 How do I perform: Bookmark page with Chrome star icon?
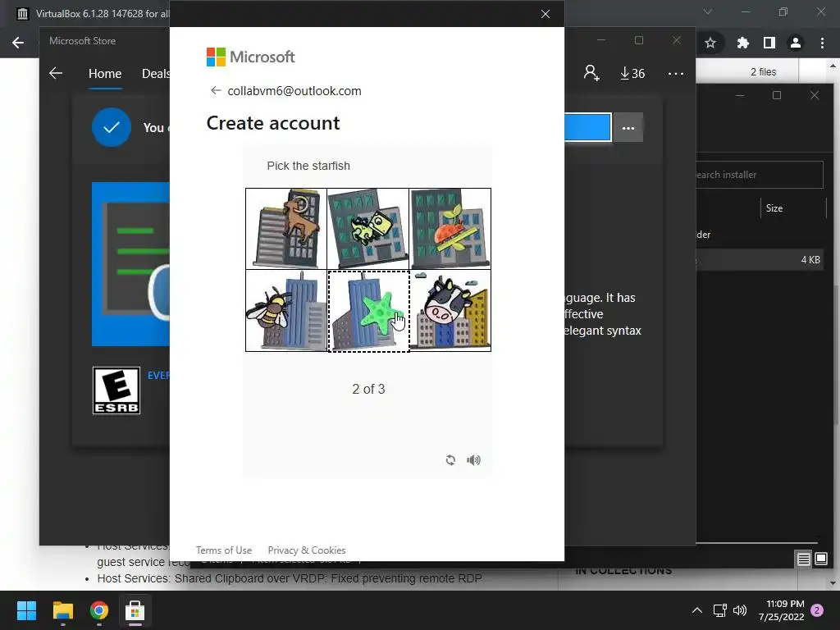click(710, 43)
